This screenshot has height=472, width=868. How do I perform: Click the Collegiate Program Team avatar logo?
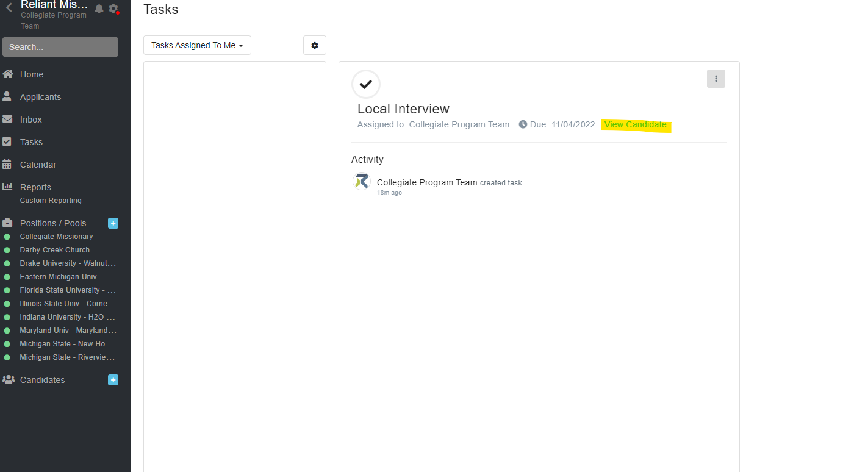click(x=362, y=182)
